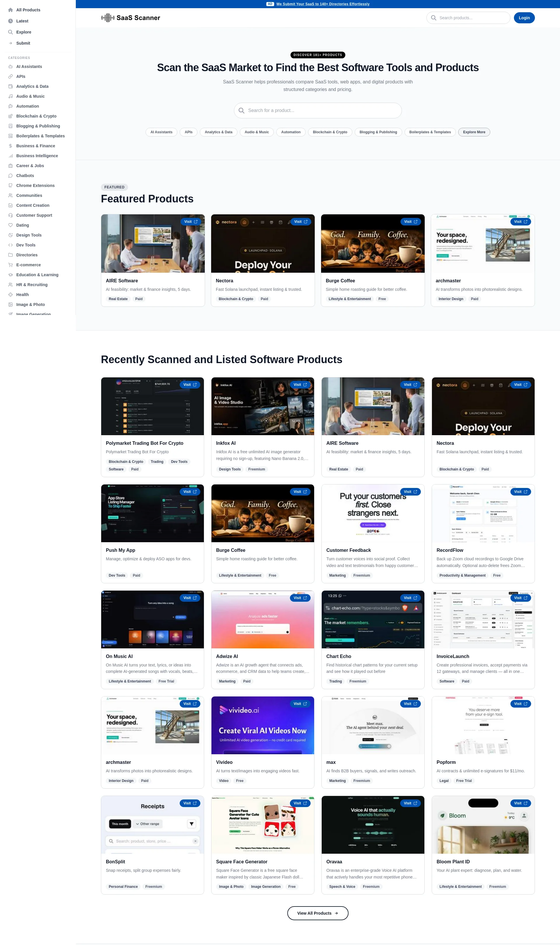Select the Blockchain & Crypto pill below search
560x945 pixels.
pos(330,132)
